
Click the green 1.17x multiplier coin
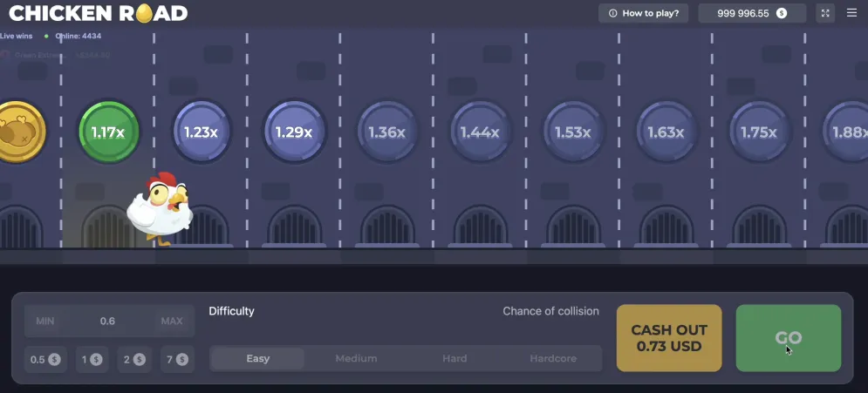coord(108,132)
